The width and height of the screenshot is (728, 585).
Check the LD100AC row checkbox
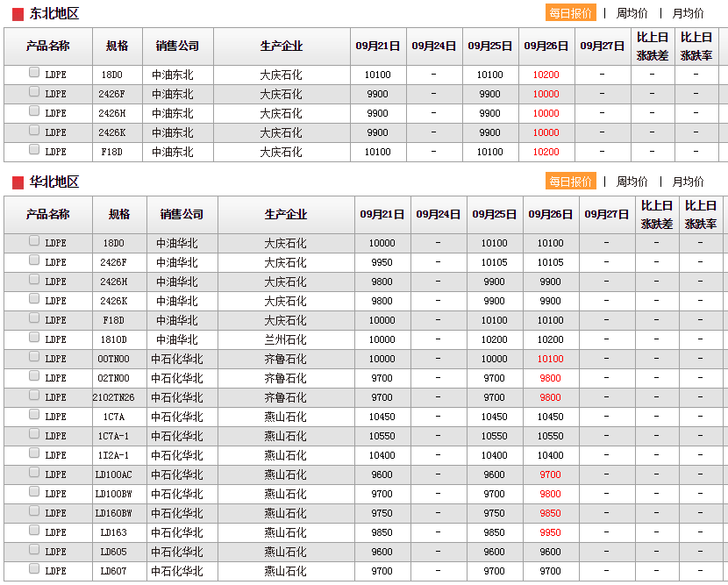pos(34,473)
